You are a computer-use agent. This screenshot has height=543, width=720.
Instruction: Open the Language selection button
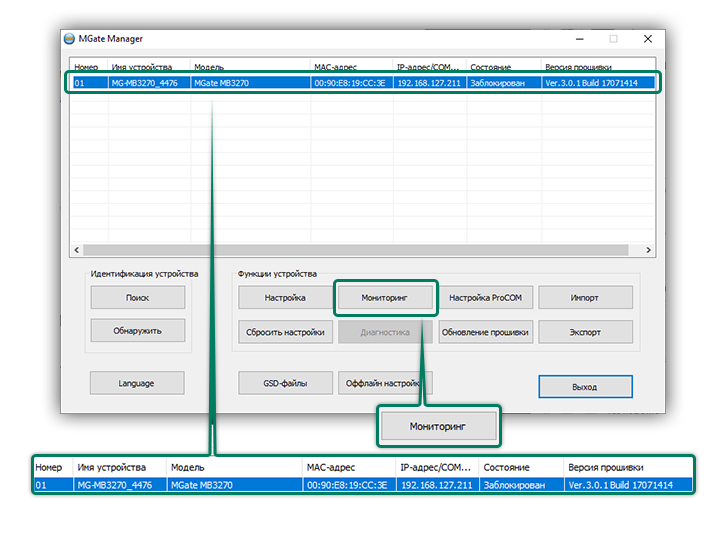137,383
